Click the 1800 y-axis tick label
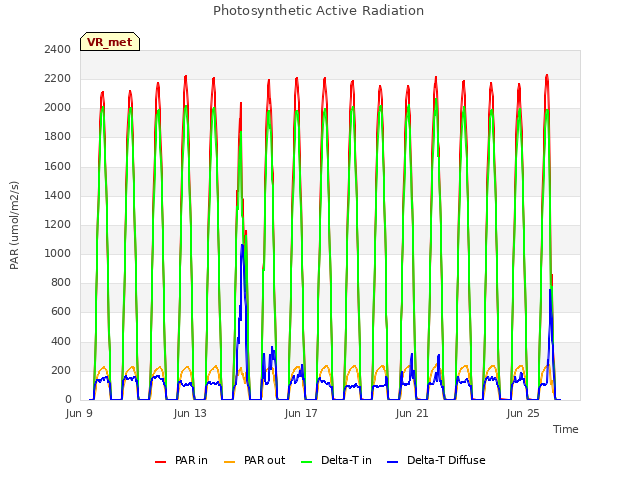Image resolution: width=640 pixels, height=480 pixels. click(x=58, y=137)
